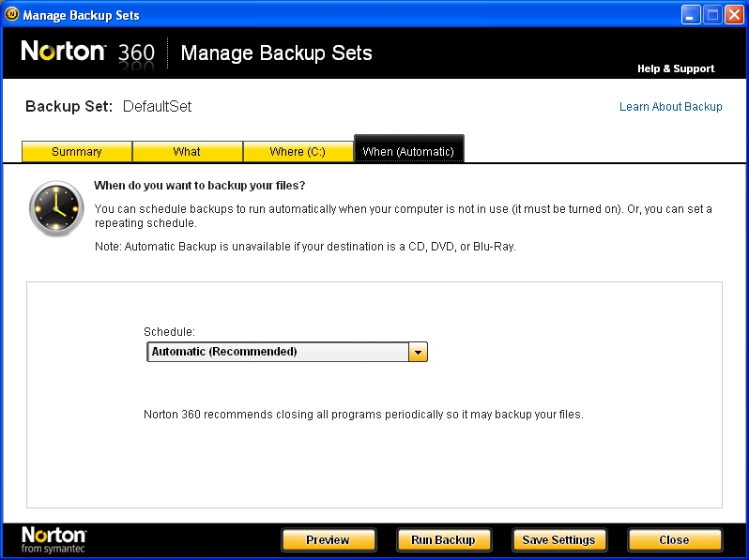Click the clock icon beside the backup question

pyautogui.click(x=56, y=208)
